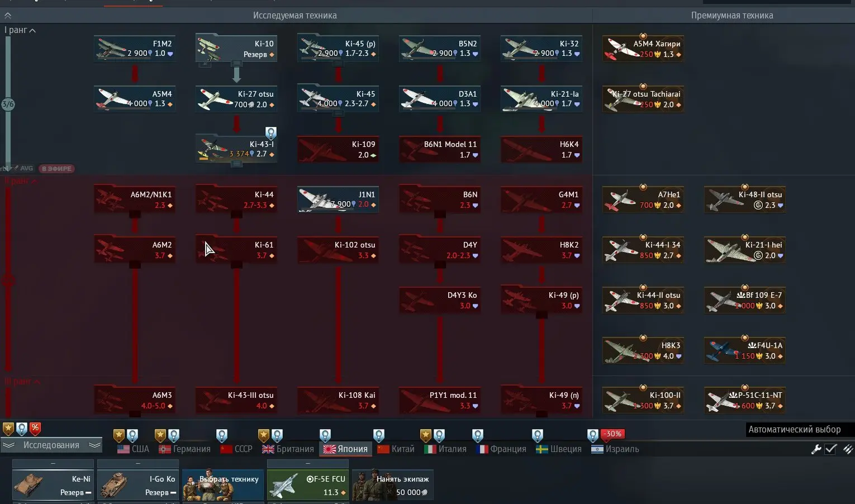Switch to the Британия nation tab
The image size is (855, 504).
288,449
